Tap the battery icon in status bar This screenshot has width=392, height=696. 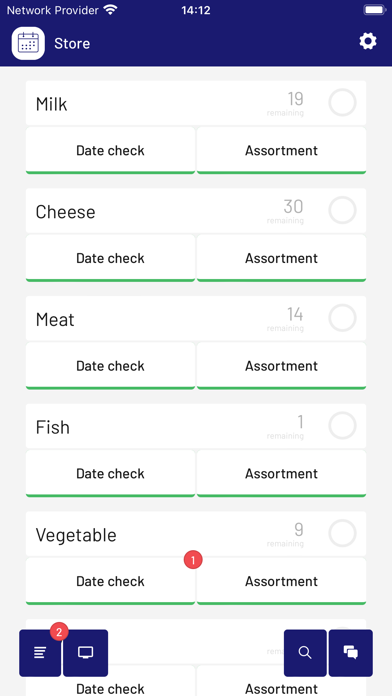tap(375, 10)
